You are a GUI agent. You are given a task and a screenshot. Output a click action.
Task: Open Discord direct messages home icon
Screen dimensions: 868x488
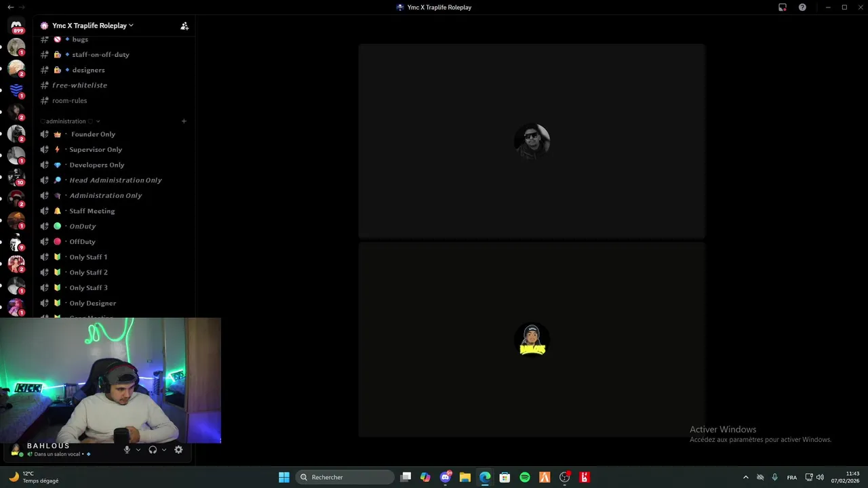point(16,25)
